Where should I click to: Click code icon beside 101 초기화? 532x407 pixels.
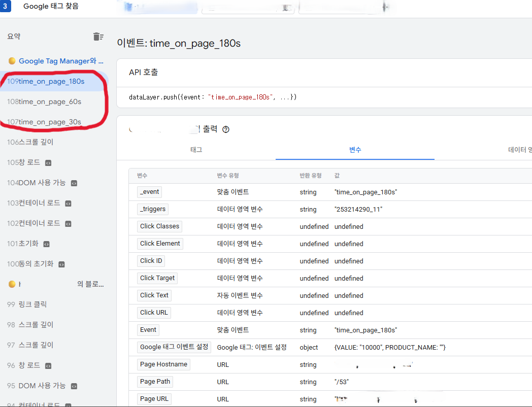[47, 244]
